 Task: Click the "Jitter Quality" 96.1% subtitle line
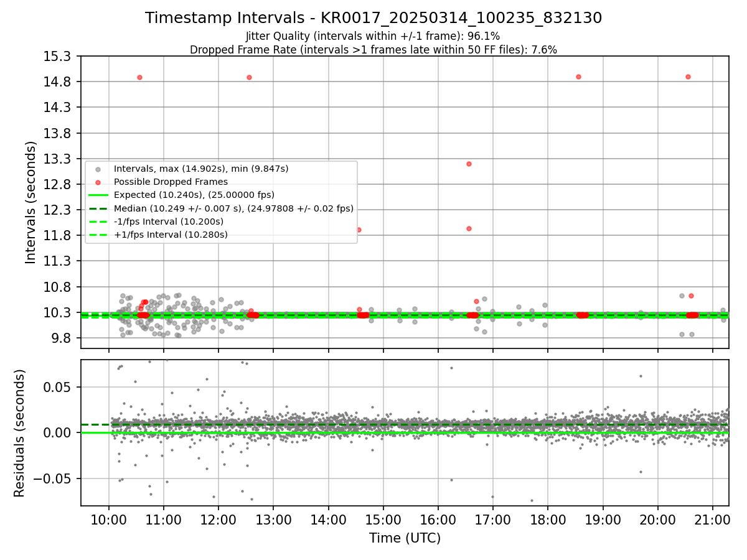373,36
